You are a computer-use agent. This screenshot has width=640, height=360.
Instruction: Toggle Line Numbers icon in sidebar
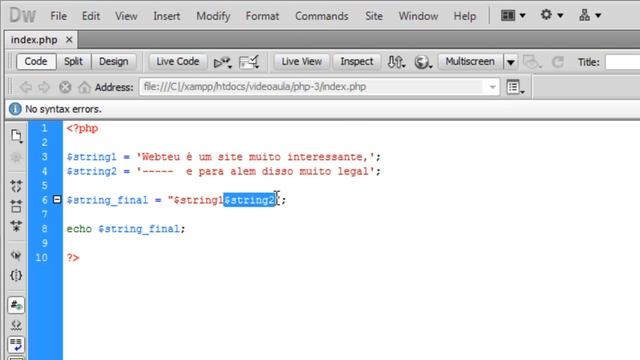point(16,305)
